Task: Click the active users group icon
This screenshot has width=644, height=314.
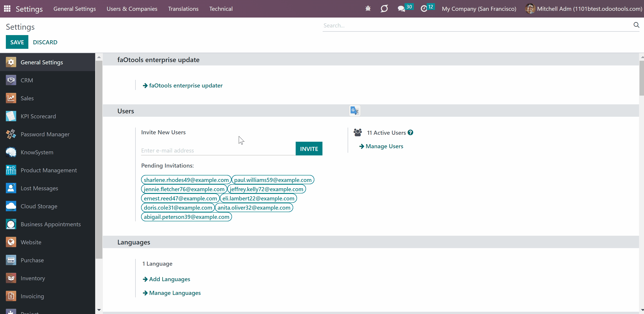Action: [x=358, y=132]
